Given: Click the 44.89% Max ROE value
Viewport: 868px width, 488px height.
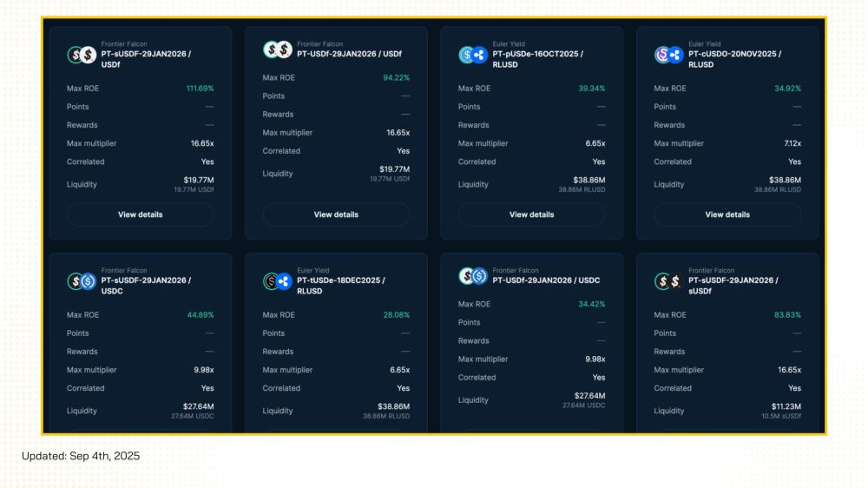Looking at the screenshot, I should coord(201,315).
